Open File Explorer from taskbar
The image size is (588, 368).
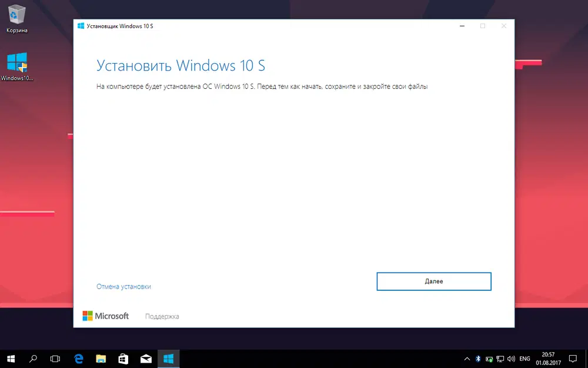[x=101, y=359]
